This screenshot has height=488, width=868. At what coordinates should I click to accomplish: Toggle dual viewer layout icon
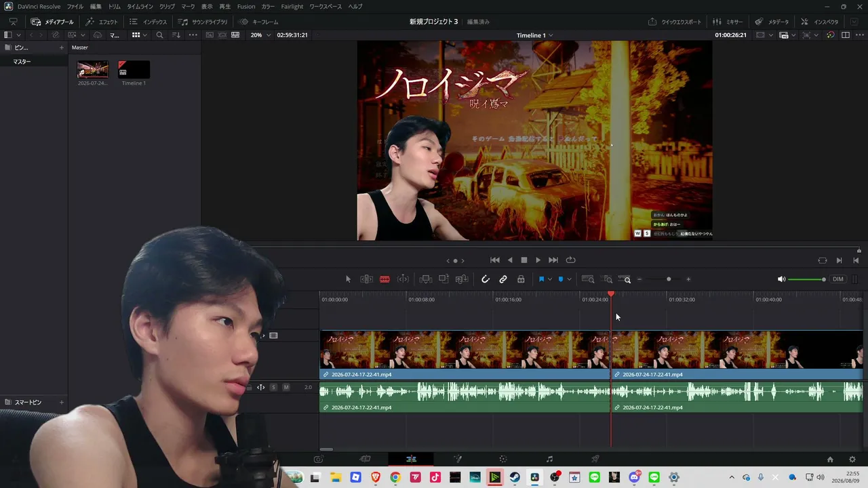pos(846,35)
